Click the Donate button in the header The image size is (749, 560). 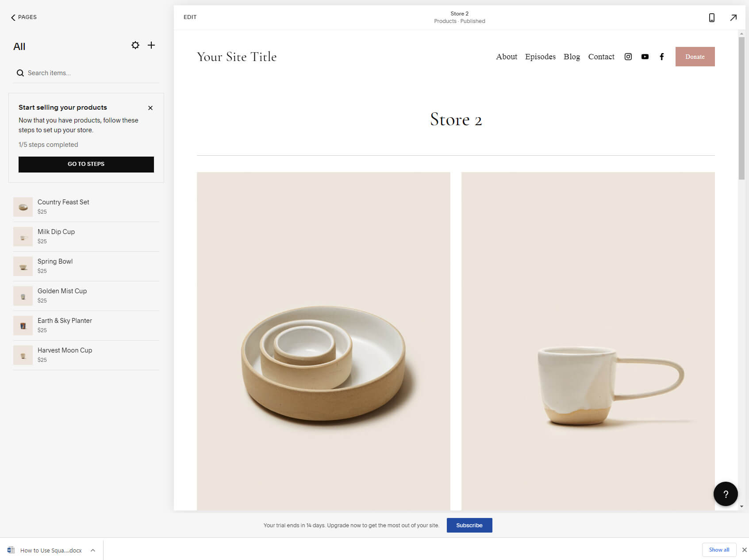pyautogui.click(x=695, y=57)
